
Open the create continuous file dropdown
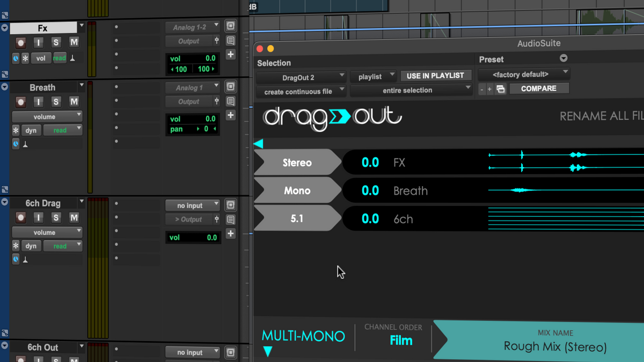pyautogui.click(x=301, y=92)
